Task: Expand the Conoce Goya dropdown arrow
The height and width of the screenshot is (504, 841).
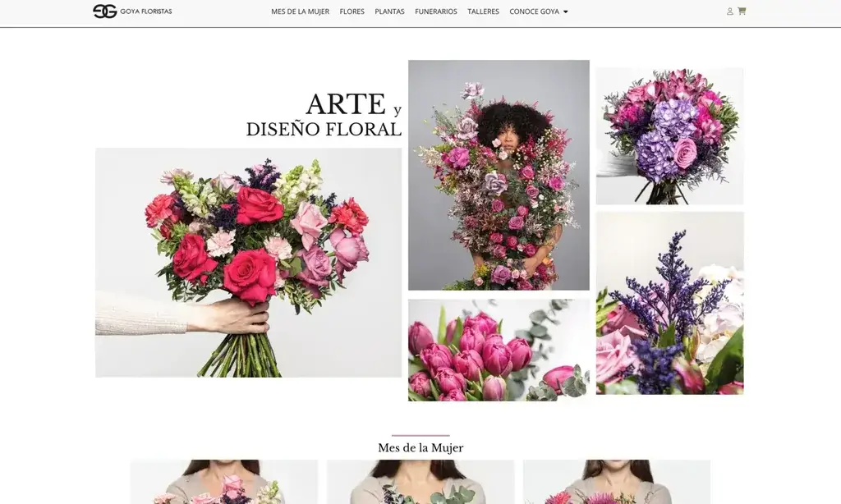Action: pyautogui.click(x=565, y=11)
